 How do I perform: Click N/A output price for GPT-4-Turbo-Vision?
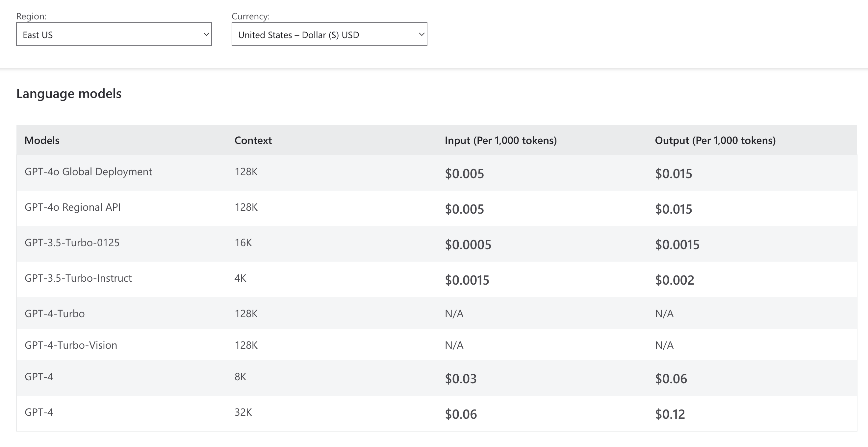coord(664,345)
